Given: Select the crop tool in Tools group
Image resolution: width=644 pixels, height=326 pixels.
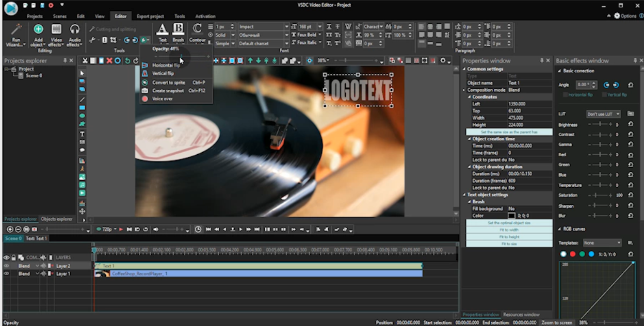Looking at the screenshot, I should tap(113, 40).
